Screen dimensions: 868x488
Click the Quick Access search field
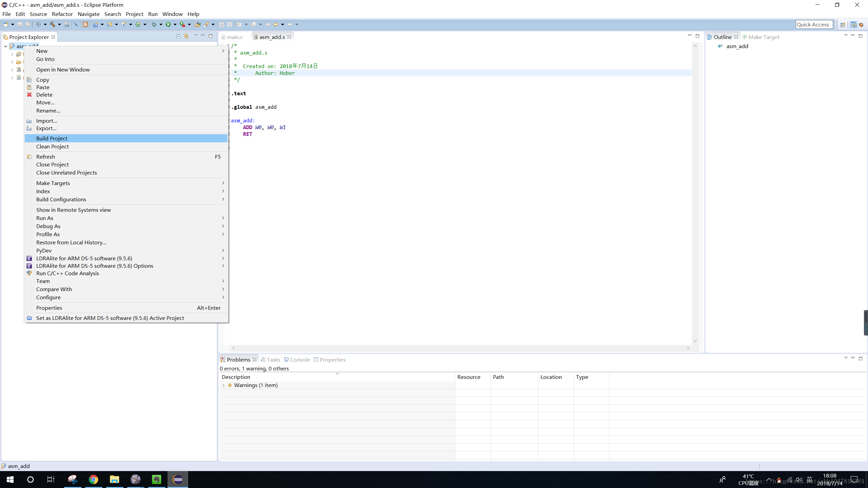point(813,24)
